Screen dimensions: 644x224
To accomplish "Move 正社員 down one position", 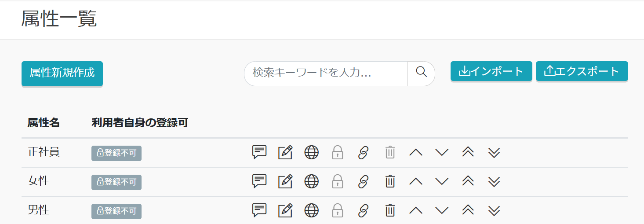I will pyautogui.click(x=442, y=153).
